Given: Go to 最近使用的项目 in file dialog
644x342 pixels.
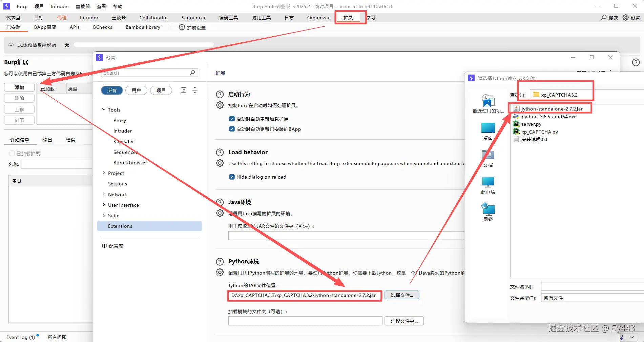Looking at the screenshot, I should coord(488,104).
